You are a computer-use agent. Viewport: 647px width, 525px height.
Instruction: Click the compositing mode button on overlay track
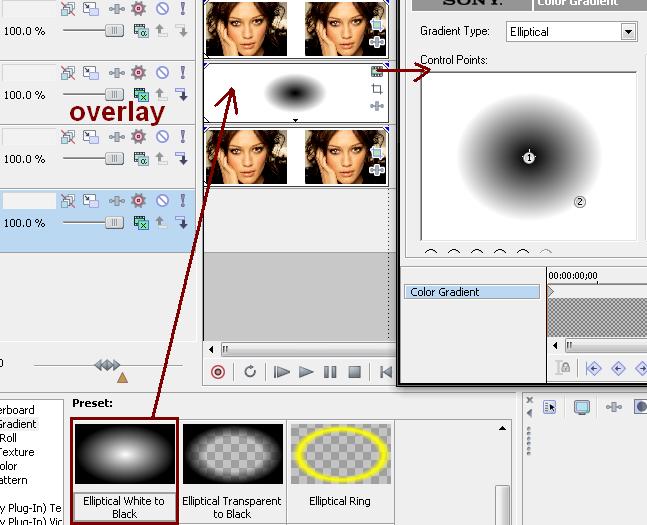coord(141,95)
